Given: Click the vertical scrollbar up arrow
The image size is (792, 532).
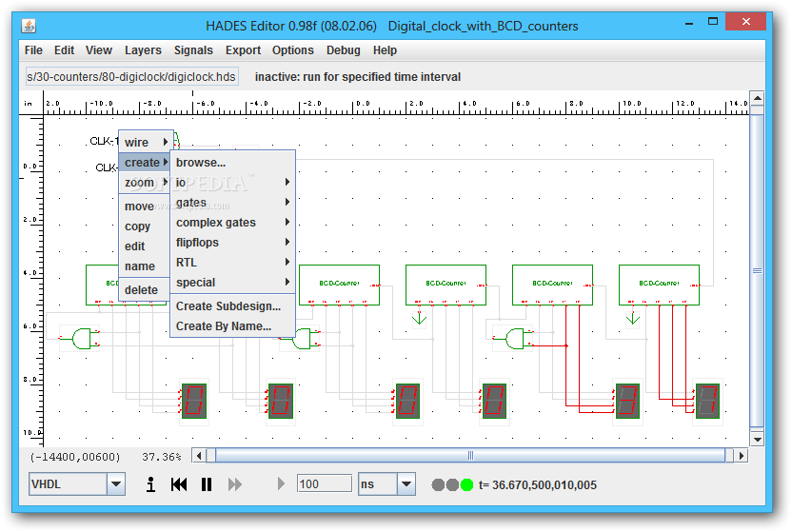Looking at the screenshot, I should (x=757, y=98).
